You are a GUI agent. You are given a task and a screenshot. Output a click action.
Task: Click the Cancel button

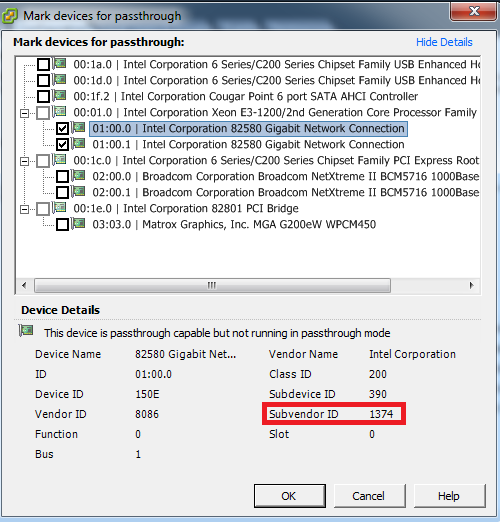(x=369, y=496)
